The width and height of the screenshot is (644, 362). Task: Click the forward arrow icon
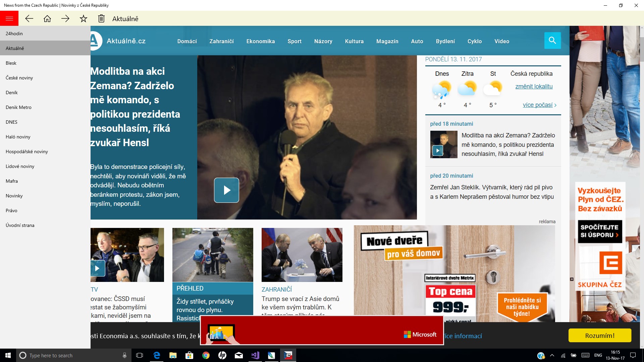(65, 18)
